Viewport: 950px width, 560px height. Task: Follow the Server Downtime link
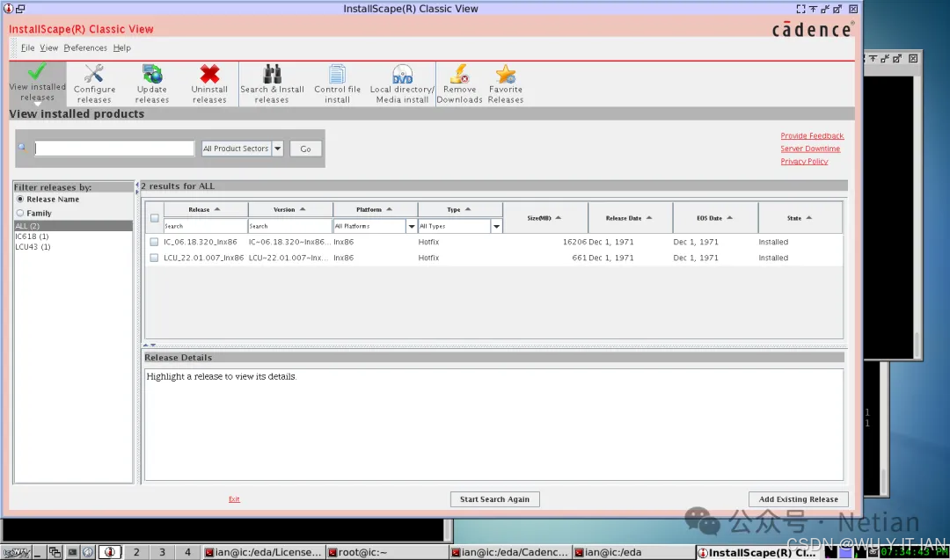pos(810,149)
